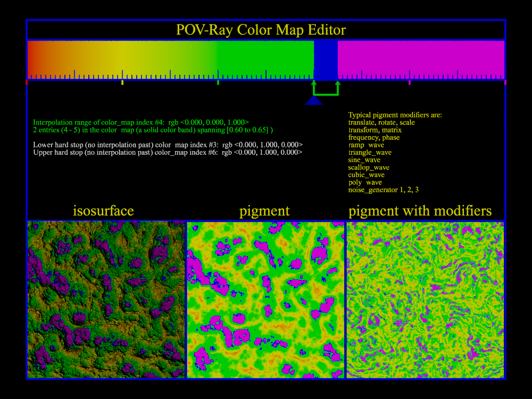Click the yellow color stop marker
The height and width of the screenshot is (399, 532).
pyautogui.click(x=122, y=82)
